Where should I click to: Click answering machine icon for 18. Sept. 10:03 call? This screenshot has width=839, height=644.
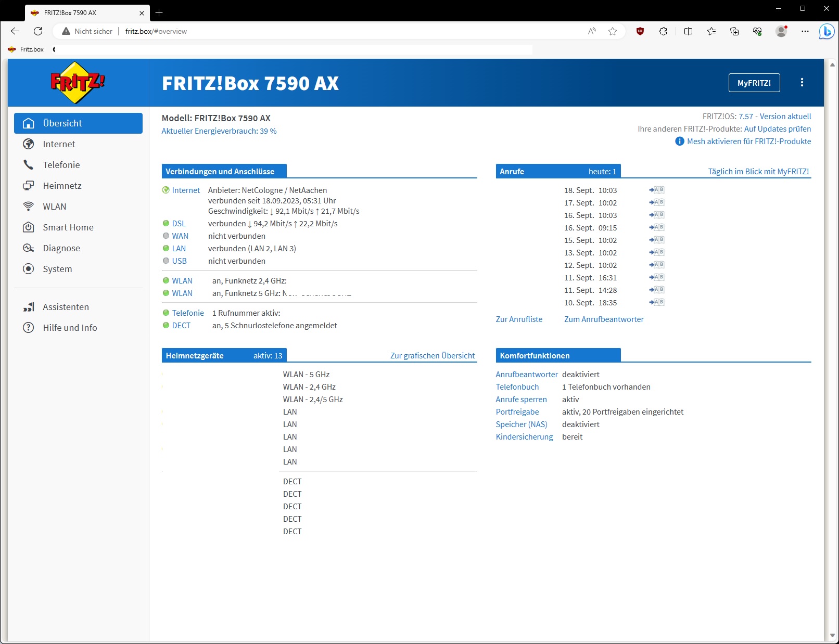point(657,190)
